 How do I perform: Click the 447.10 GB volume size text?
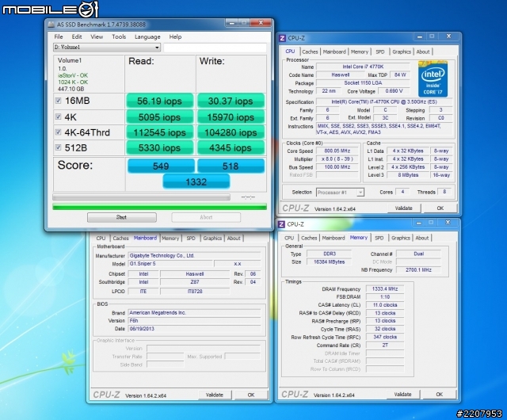(71, 89)
